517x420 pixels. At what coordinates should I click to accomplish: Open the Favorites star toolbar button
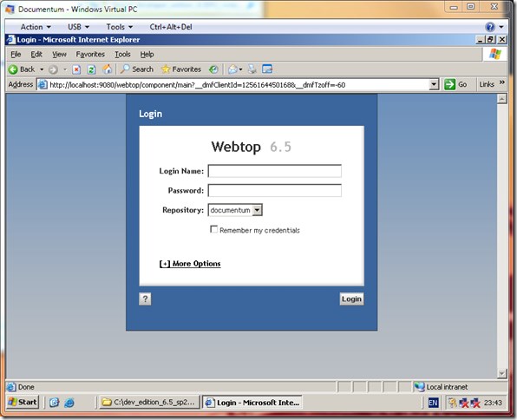[181, 69]
